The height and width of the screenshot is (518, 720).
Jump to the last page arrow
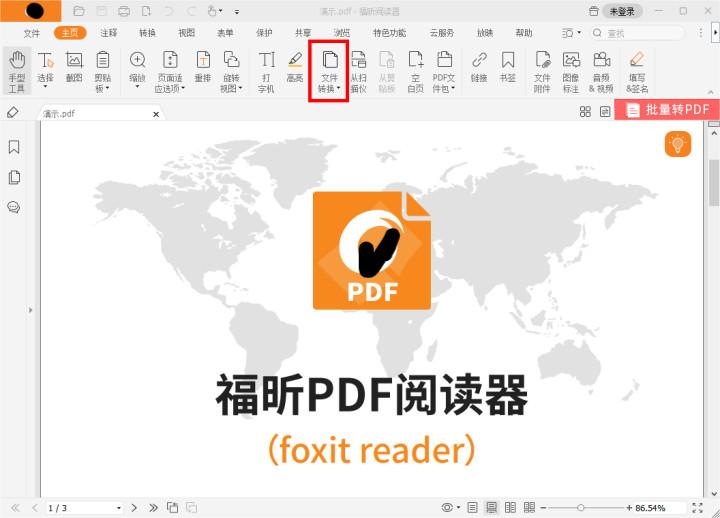[x=153, y=507]
